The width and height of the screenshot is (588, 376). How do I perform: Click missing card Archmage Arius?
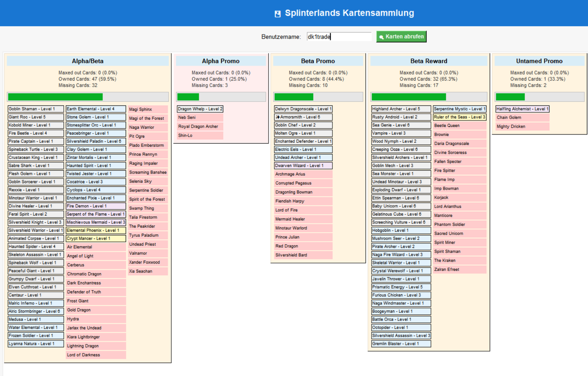[x=303, y=174]
